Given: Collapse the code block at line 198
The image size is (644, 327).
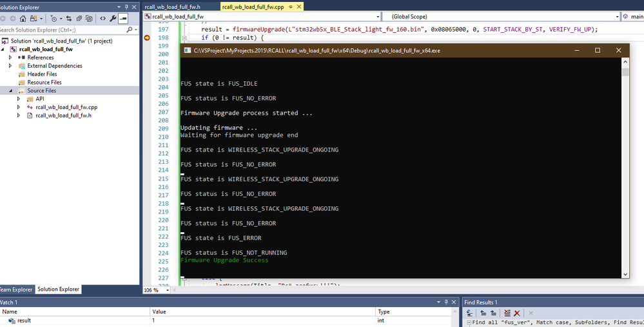Looking at the screenshot, I should click(184, 38).
